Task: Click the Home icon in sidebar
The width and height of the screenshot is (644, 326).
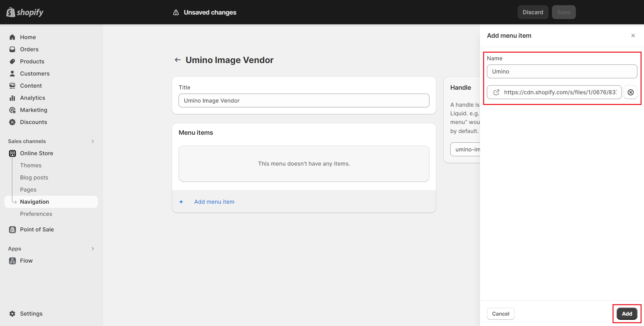Action: pyautogui.click(x=12, y=37)
